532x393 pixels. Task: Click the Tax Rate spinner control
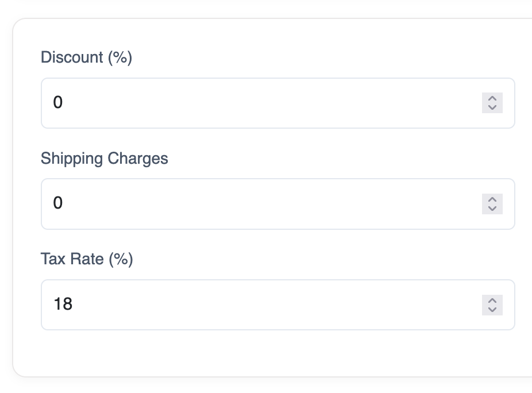point(492,305)
